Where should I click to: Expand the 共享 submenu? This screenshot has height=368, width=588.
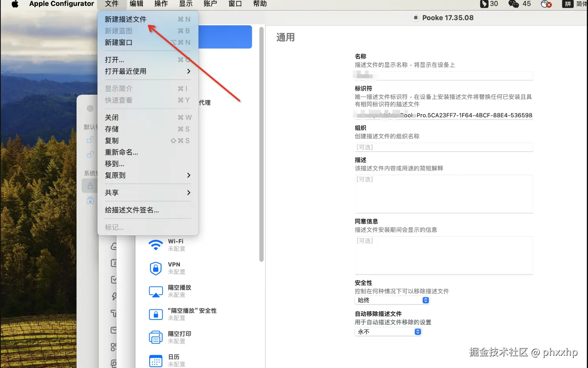pyautogui.click(x=148, y=193)
